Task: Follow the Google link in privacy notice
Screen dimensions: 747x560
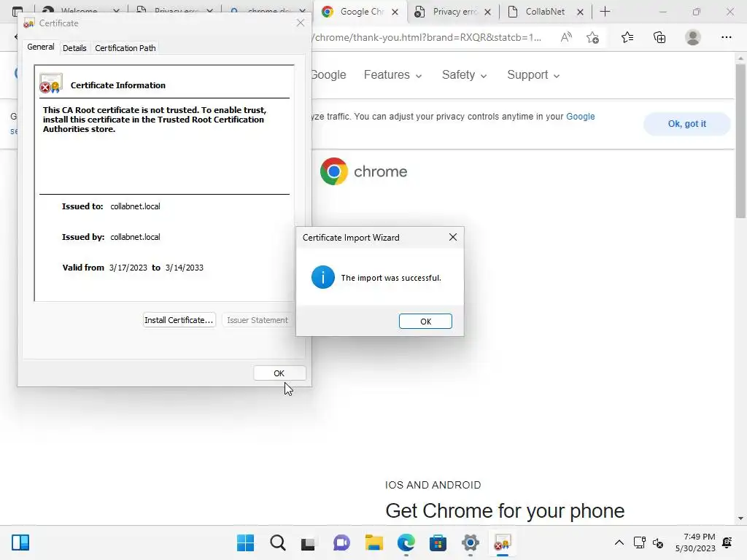Action: pyautogui.click(x=580, y=116)
